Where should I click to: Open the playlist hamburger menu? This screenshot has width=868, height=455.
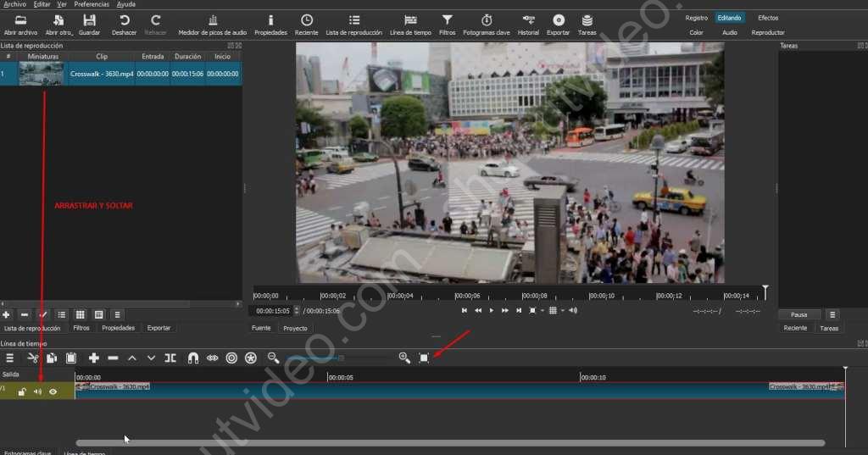117,315
